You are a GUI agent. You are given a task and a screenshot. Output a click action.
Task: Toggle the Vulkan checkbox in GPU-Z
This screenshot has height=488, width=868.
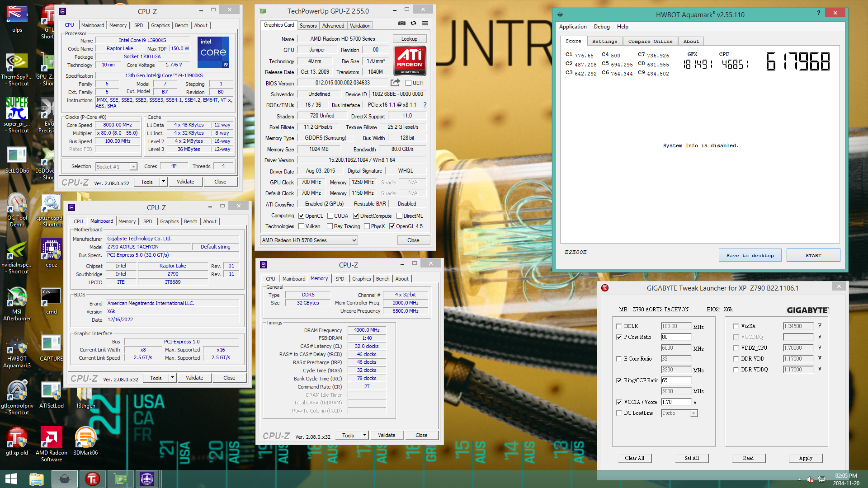[x=301, y=226]
